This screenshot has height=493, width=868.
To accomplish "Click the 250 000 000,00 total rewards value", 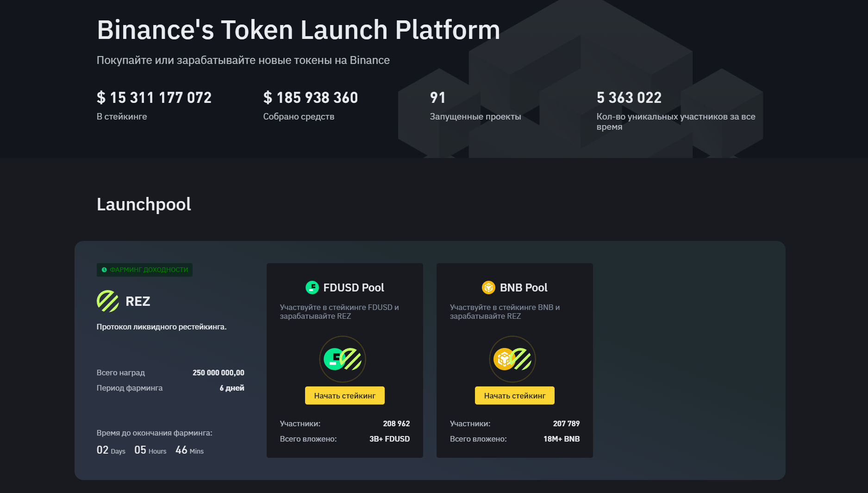I will [219, 373].
